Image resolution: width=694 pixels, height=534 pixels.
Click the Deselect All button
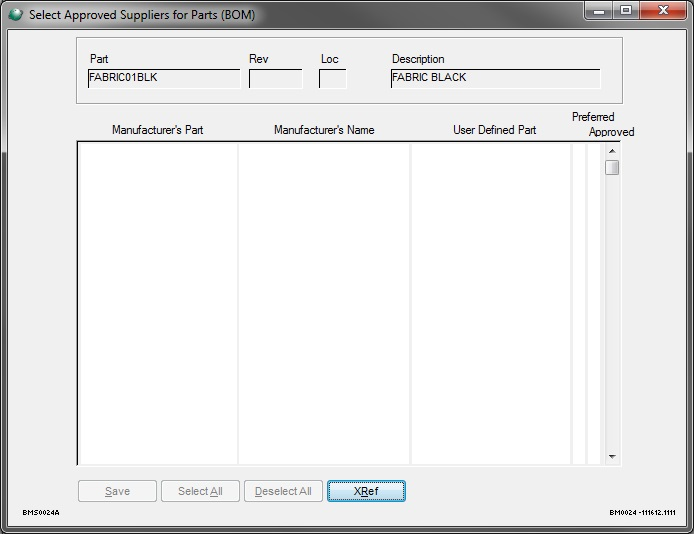tap(283, 491)
